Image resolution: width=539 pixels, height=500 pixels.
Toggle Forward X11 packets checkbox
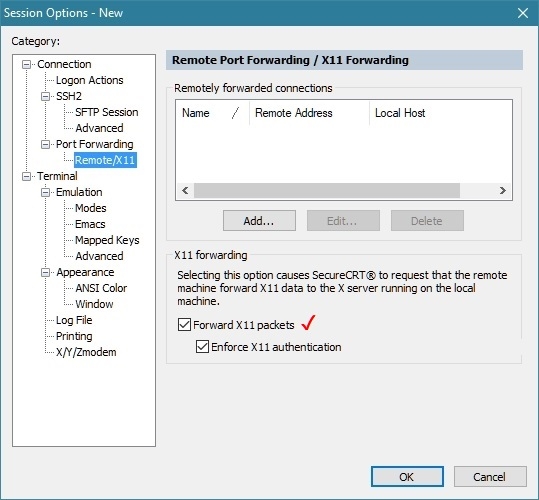point(185,324)
